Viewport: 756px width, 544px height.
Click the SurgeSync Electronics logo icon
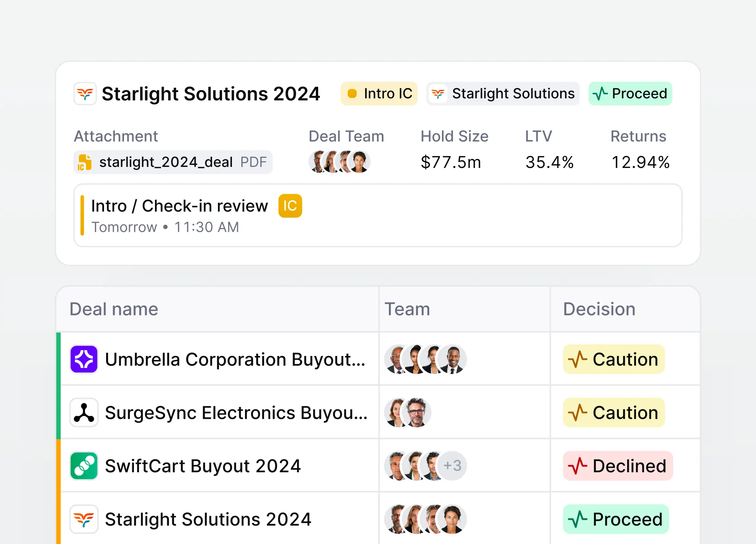click(x=84, y=412)
